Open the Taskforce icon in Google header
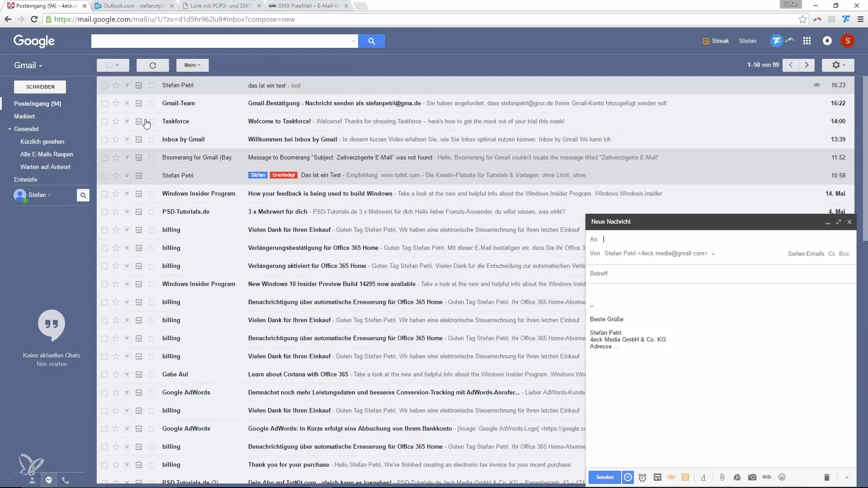868x488 pixels. coord(776,41)
